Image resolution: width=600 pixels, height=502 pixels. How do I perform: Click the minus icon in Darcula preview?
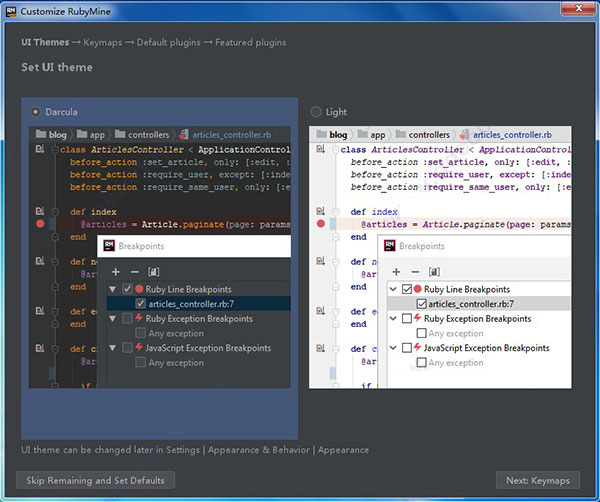[x=134, y=272]
